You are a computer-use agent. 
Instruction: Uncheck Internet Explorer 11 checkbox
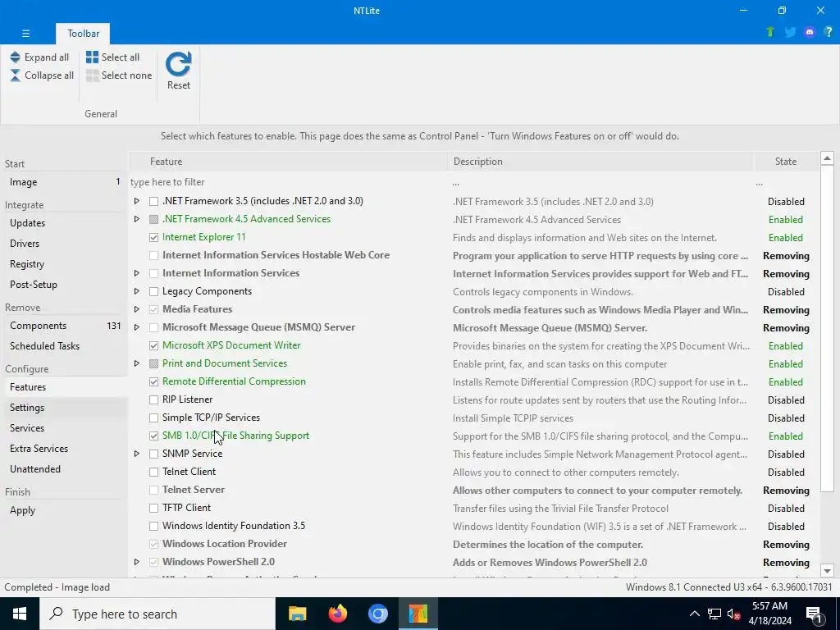[x=153, y=237]
